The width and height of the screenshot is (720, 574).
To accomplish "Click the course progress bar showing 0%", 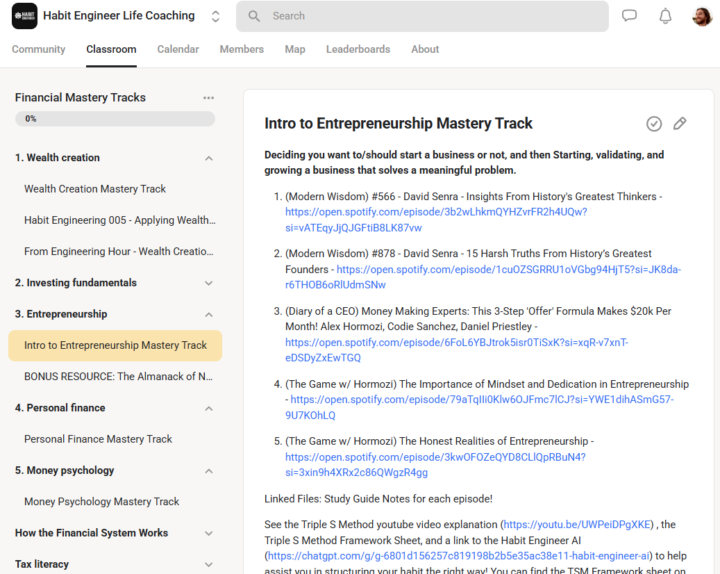I will coord(114,119).
